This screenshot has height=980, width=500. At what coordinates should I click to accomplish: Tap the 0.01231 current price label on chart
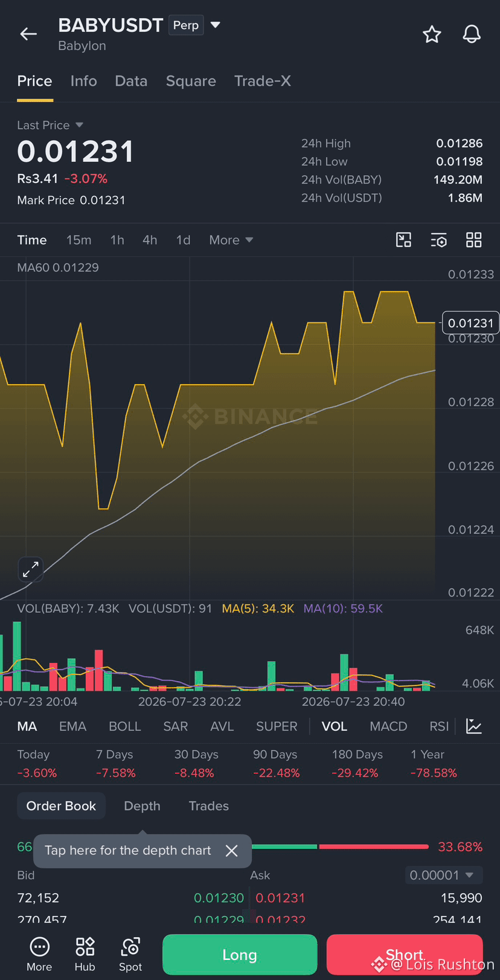(x=471, y=323)
